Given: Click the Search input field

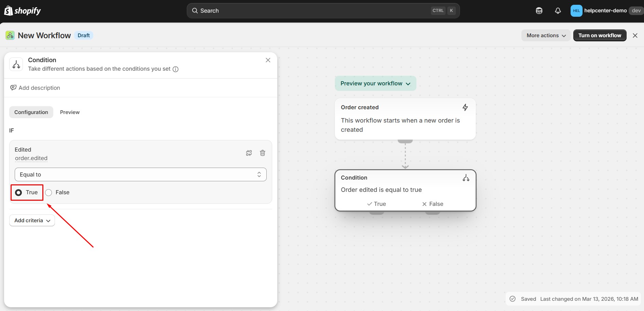Looking at the screenshot, I should (x=314, y=11).
